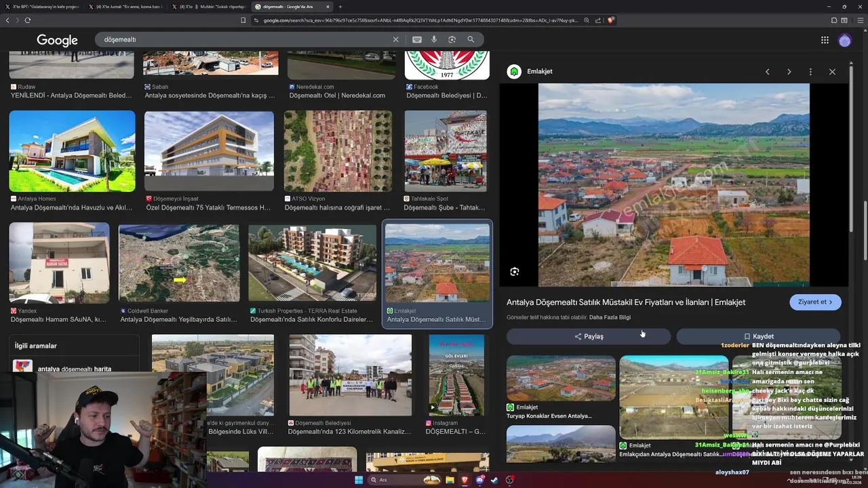Open the Döşemeyol İnşaat Termessos building thumbnail
This screenshot has height=488, width=868.
click(x=209, y=151)
